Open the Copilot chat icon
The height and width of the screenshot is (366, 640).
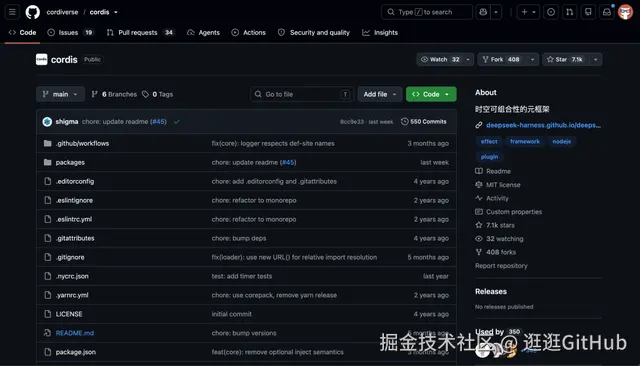[x=483, y=12]
